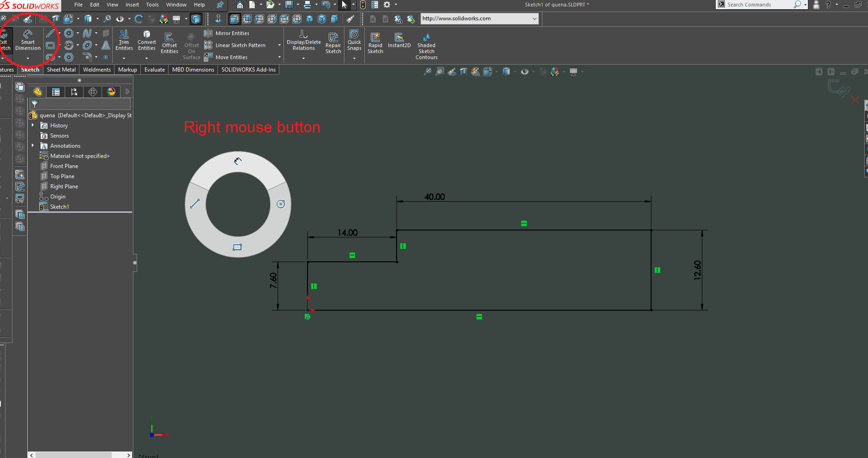
Task: Click Linear Sketch Pattern
Action: 235,45
